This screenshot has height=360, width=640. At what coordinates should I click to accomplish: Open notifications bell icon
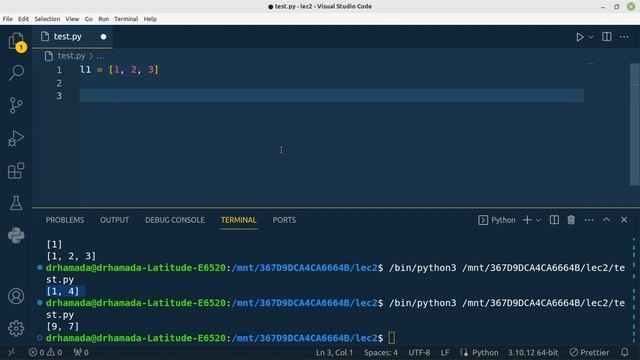624,352
